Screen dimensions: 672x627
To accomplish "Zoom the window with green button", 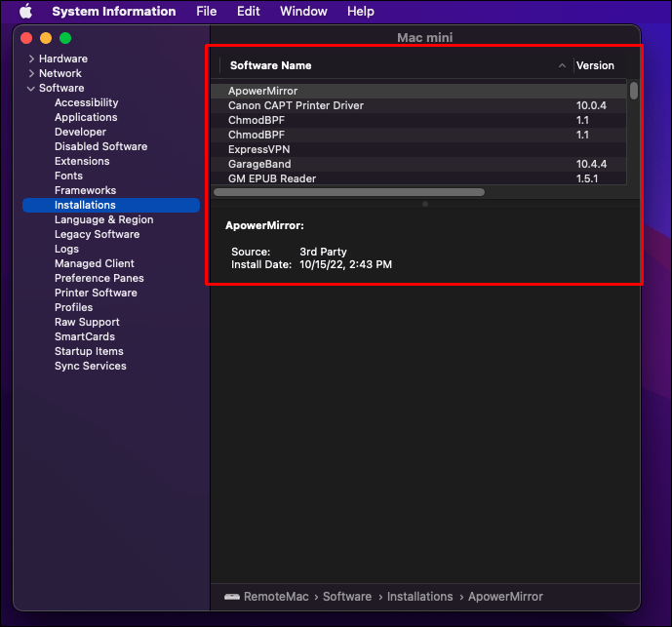I will (65, 38).
